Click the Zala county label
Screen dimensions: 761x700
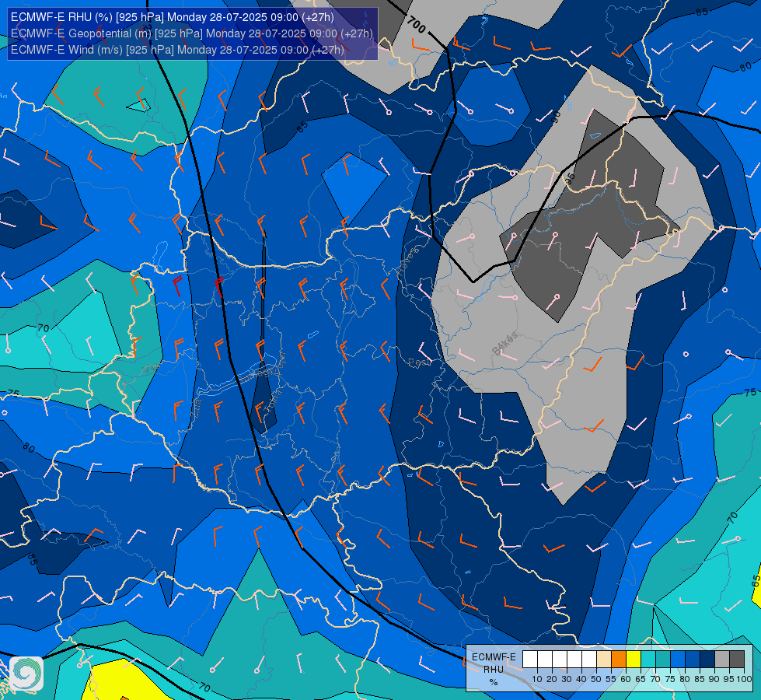[x=197, y=410]
